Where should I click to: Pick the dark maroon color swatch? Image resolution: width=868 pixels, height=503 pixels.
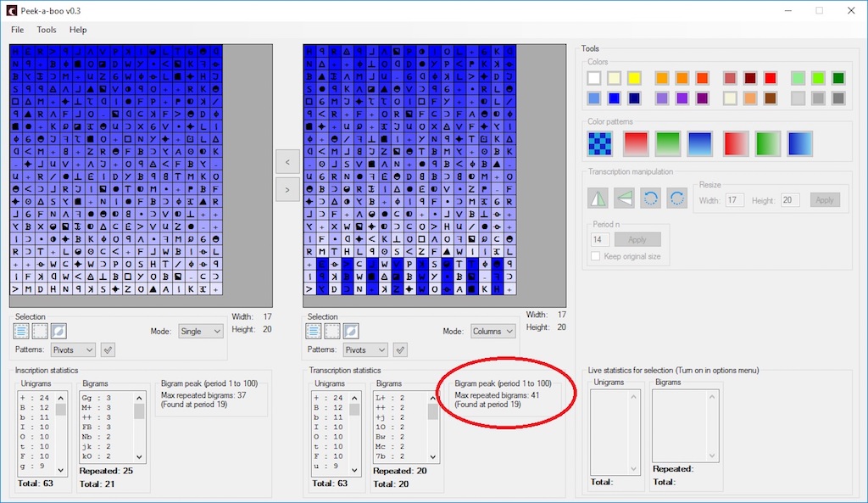coord(750,78)
